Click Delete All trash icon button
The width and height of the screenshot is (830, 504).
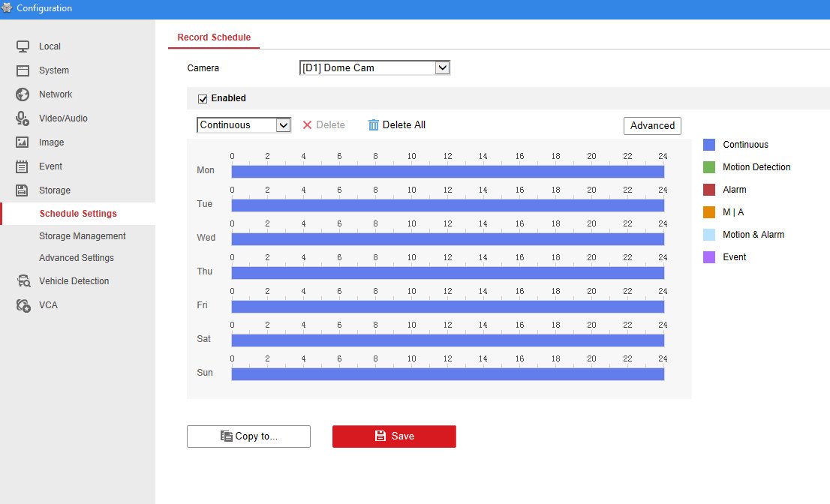[x=397, y=125]
